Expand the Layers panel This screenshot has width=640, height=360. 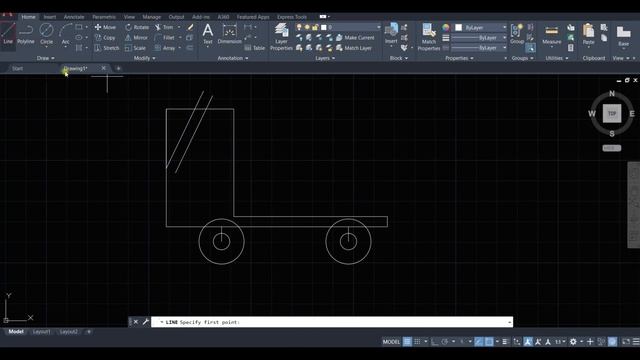point(325,58)
